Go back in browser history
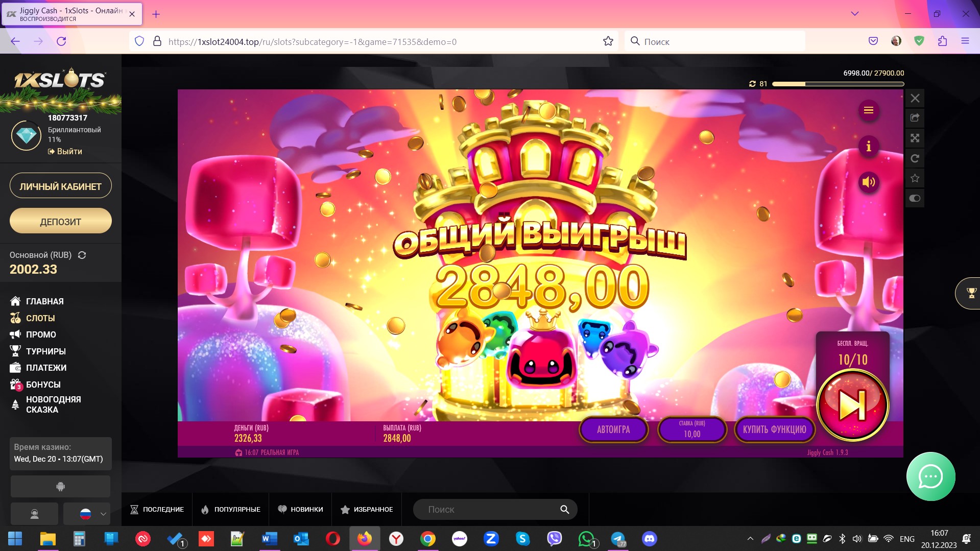 [15, 41]
